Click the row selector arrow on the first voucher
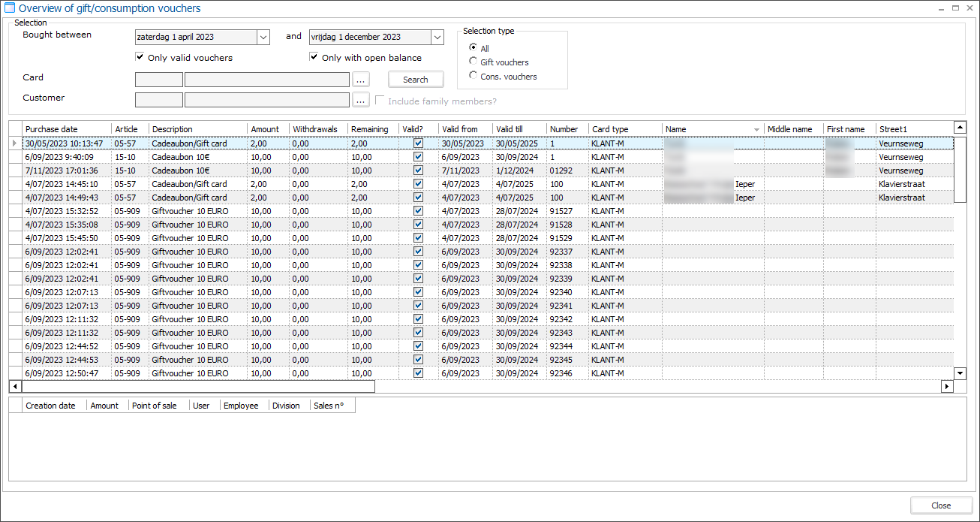The image size is (980, 522). click(14, 143)
